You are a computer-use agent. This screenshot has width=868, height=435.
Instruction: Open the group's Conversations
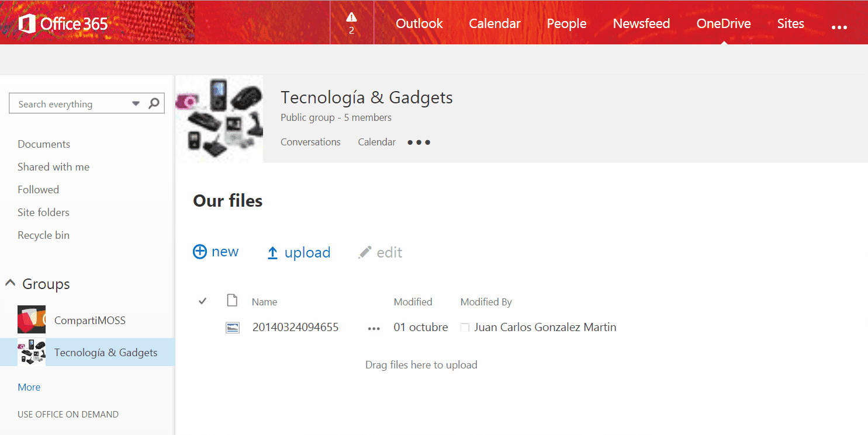click(310, 142)
